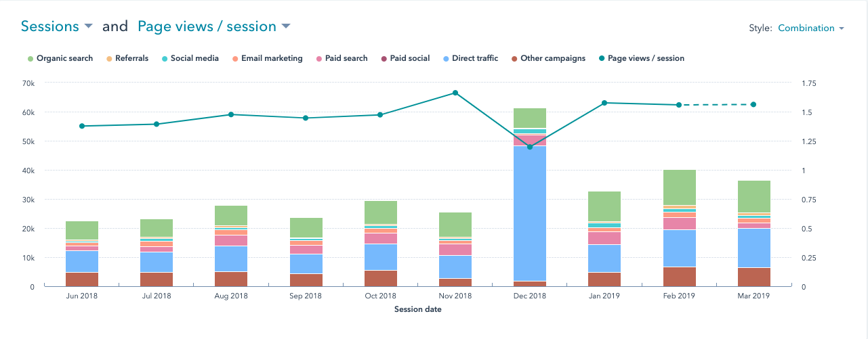Hide the Page views / session line
This screenshot has width=868, height=339.
pos(646,58)
